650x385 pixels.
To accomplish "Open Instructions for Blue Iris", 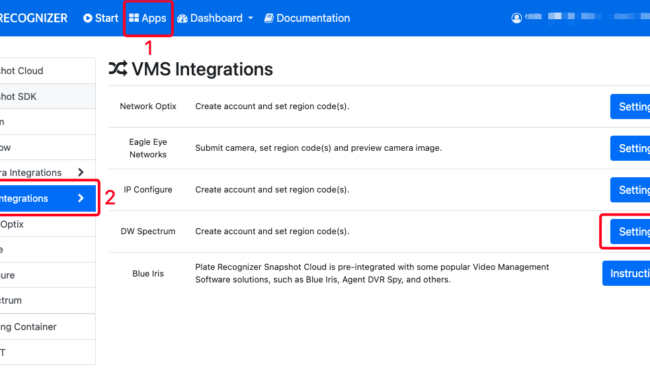I will (626, 273).
